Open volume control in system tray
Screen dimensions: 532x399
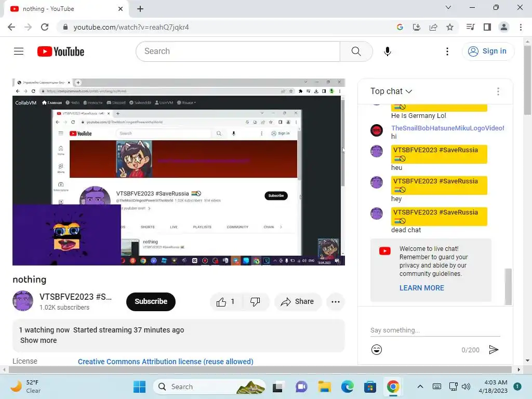pyautogui.click(x=466, y=387)
